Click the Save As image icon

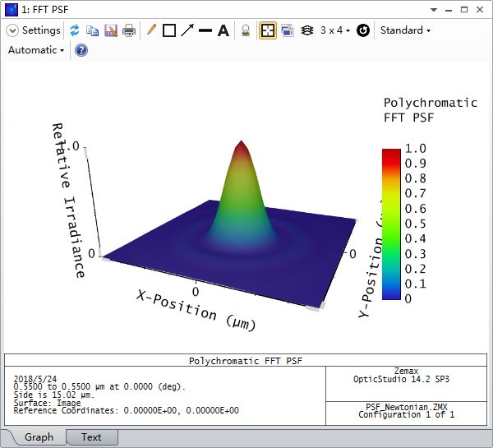[x=111, y=30]
